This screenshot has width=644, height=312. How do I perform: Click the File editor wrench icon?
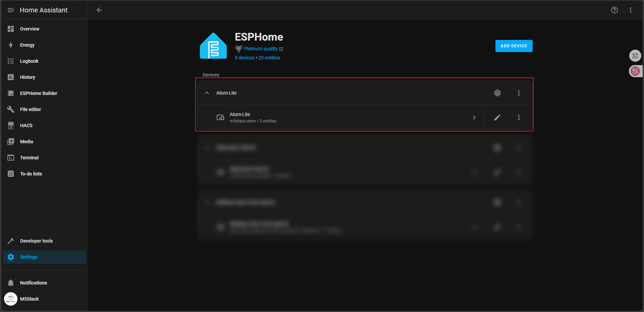coord(11,109)
